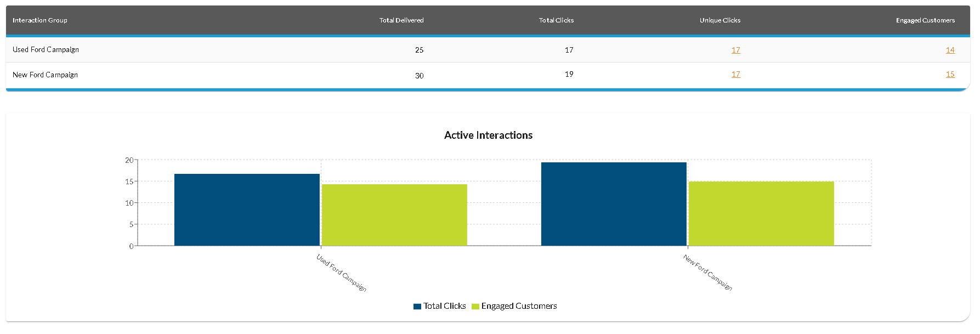The image size is (980, 334).
Task: Open Engaged Customers link showing 14
Action: (950, 50)
